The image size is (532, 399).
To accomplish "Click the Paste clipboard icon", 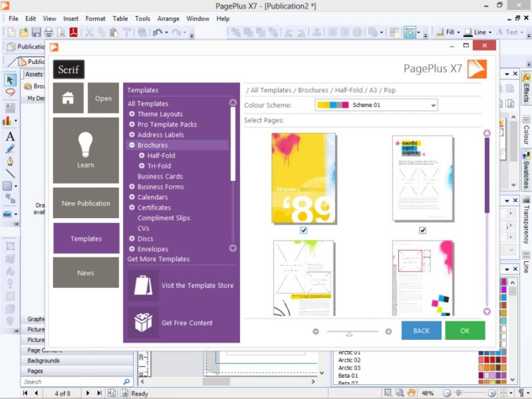I will [x=114, y=33].
